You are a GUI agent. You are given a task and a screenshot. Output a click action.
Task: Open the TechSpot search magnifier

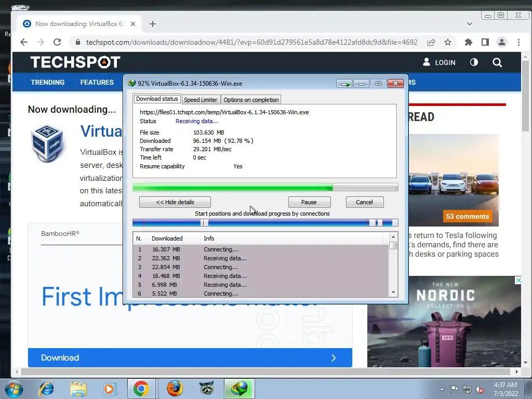[x=497, y=62]
